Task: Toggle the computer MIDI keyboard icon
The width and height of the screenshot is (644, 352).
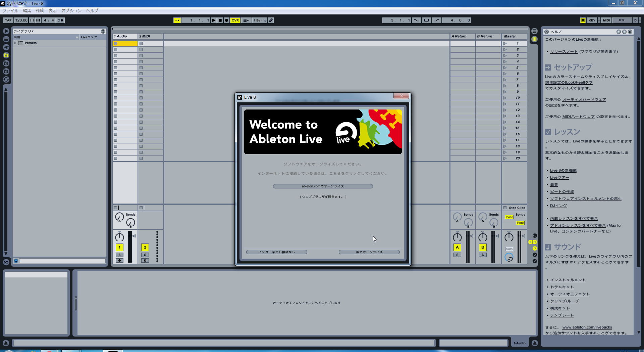Action: coord(583,20)
